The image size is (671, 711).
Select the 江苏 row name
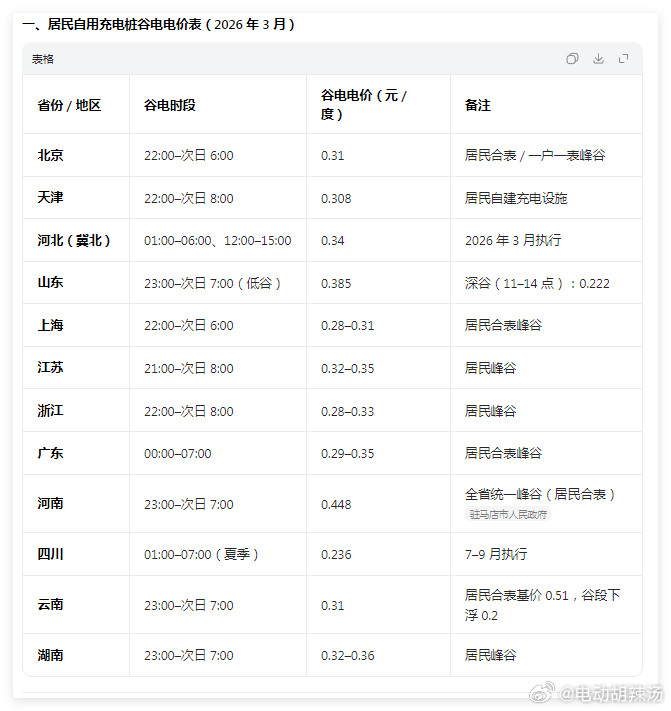click(50, 367)
